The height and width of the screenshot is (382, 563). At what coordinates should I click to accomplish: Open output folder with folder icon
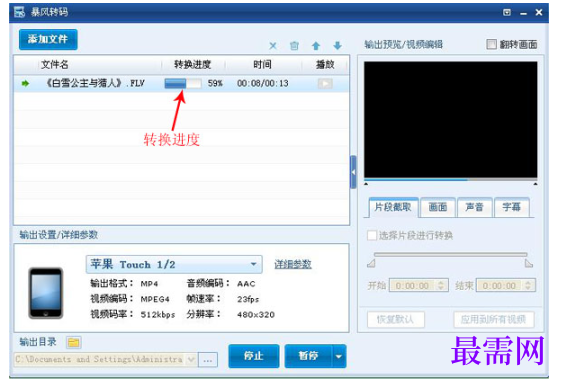click(74, 342)
